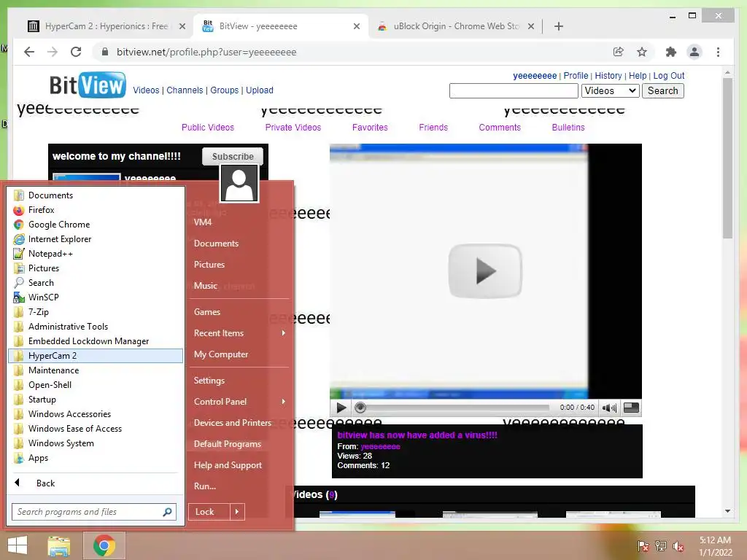The width and height of the screenshot is (747, 560).
Task: Switch to the uBlock Origin tab
Action: [455, 27]
